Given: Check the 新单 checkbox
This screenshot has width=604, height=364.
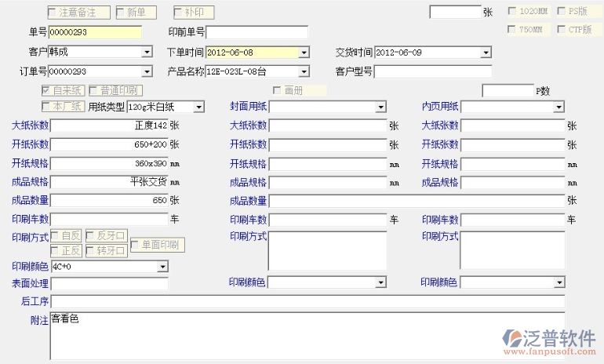Looking at the screenshot, I should coord(122,13).
